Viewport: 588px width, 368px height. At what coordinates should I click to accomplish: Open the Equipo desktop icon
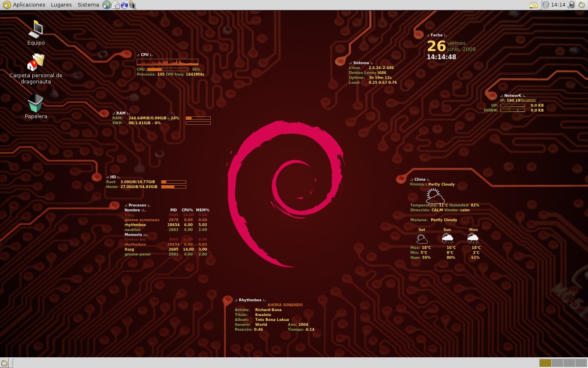coord(36,29)
